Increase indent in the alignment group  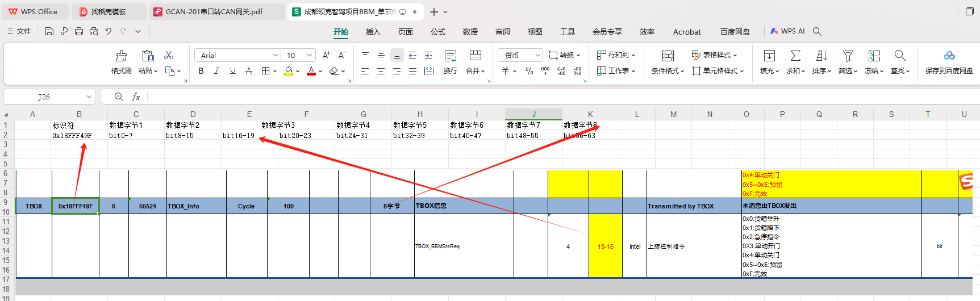(429, 55)
